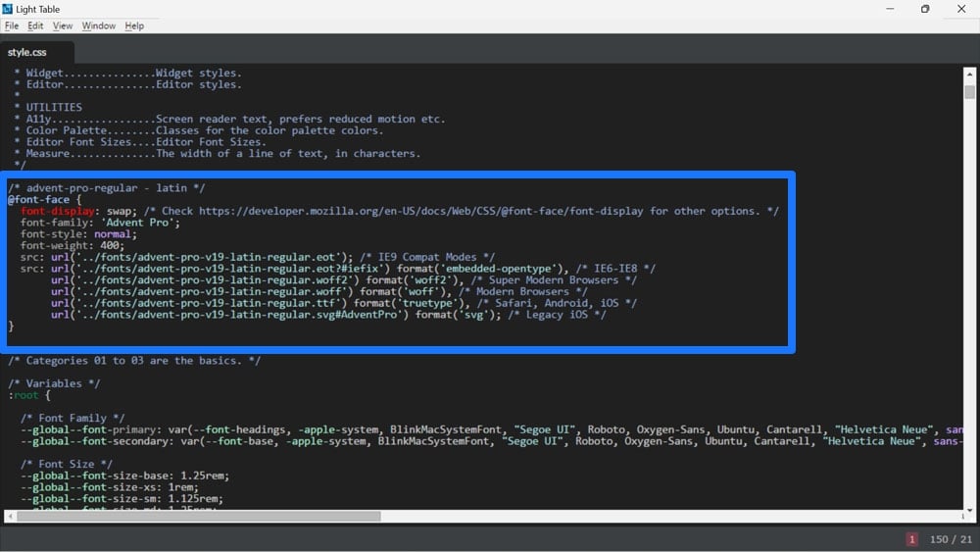Image resolution: width=980 pixels, height=552 pixels.
Task: Click the vertical scrollbar thumb
Action: (969, 92)
